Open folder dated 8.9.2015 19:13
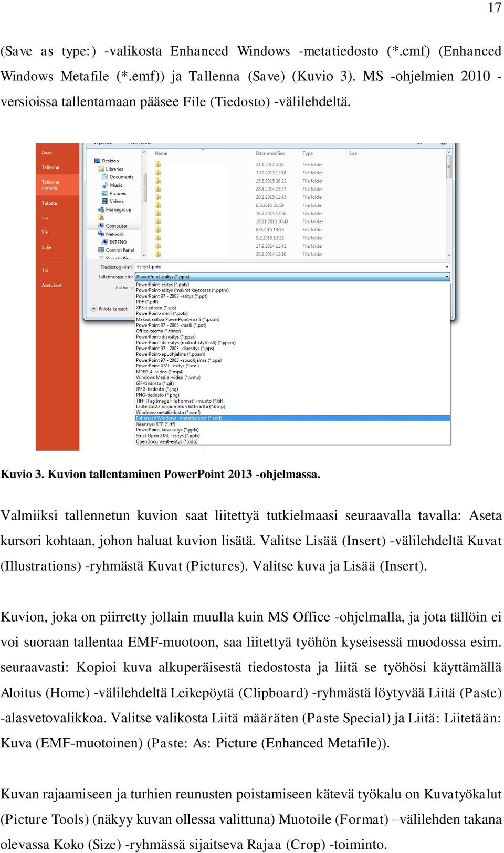Viewport: 504px width, 853px height. coord(239,230)
